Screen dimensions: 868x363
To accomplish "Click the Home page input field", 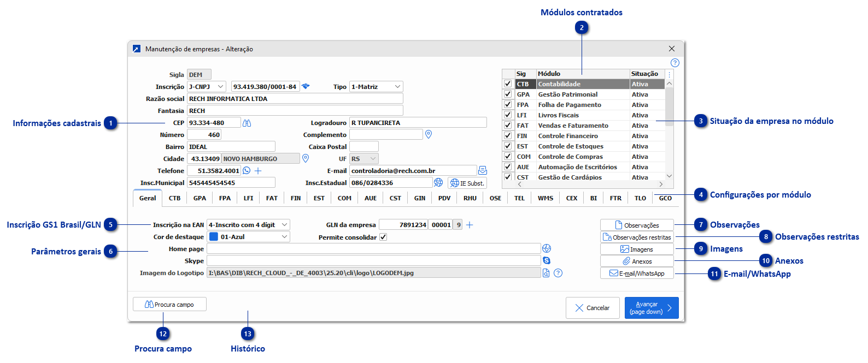I will pos(374,249).
